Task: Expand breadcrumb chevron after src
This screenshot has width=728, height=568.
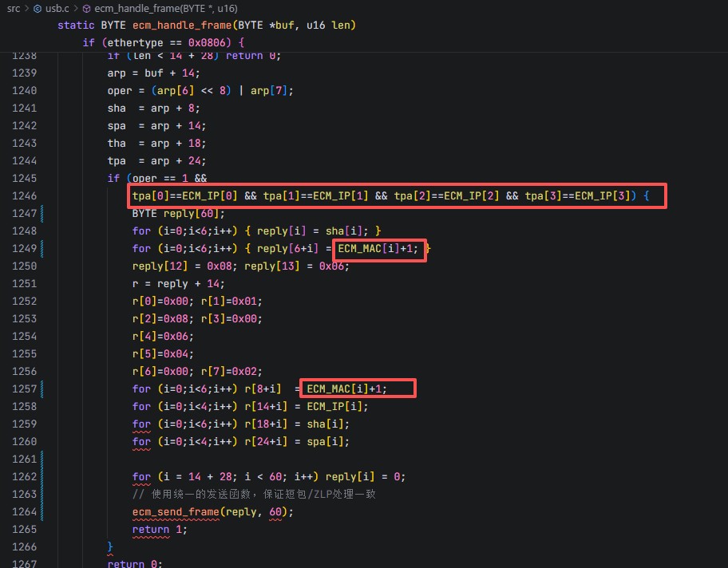Action: [x=27, y=8]
